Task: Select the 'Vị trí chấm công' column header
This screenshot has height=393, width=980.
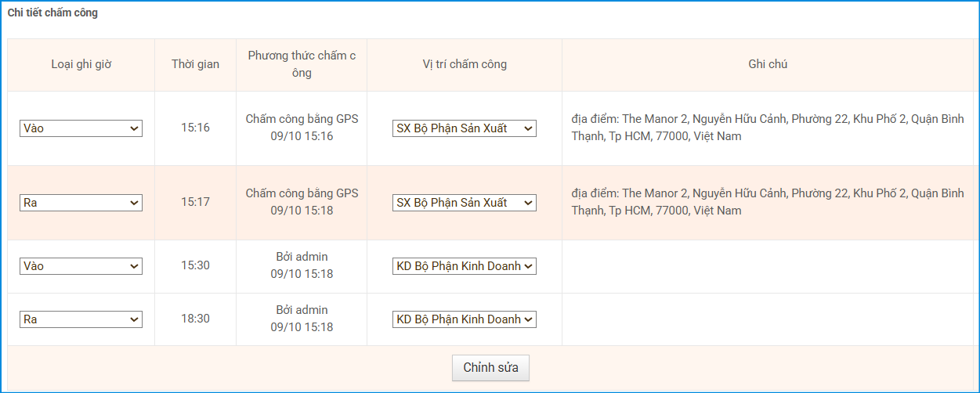Action: pyautogui.click(x=464, y=64)
